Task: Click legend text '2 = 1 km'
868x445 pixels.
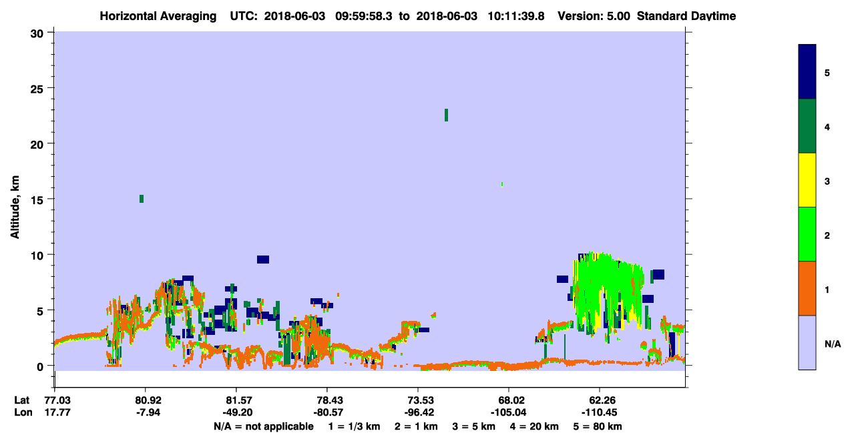Action: point(415,426)
